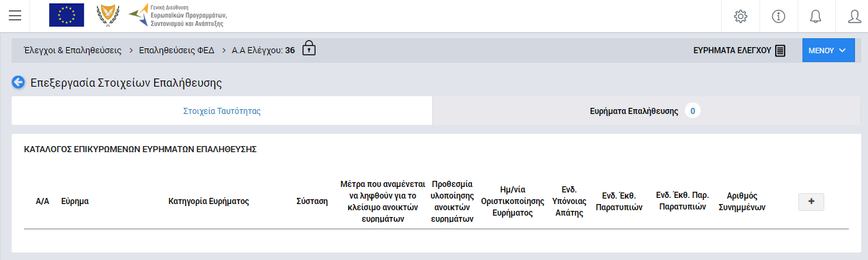Open the user profile icon

(854, 16)
